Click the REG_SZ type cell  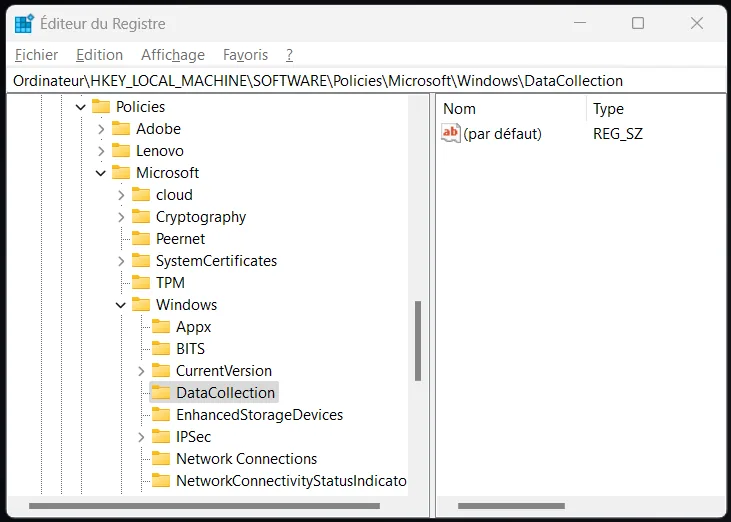(x=618, y=134)
